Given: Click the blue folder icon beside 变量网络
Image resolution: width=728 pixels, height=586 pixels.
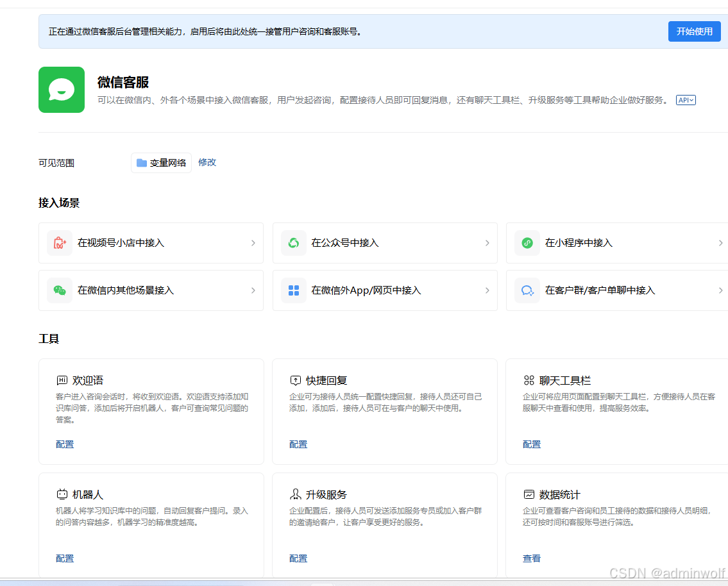Looking at the screenshot, I should click(x=142, y=163).
